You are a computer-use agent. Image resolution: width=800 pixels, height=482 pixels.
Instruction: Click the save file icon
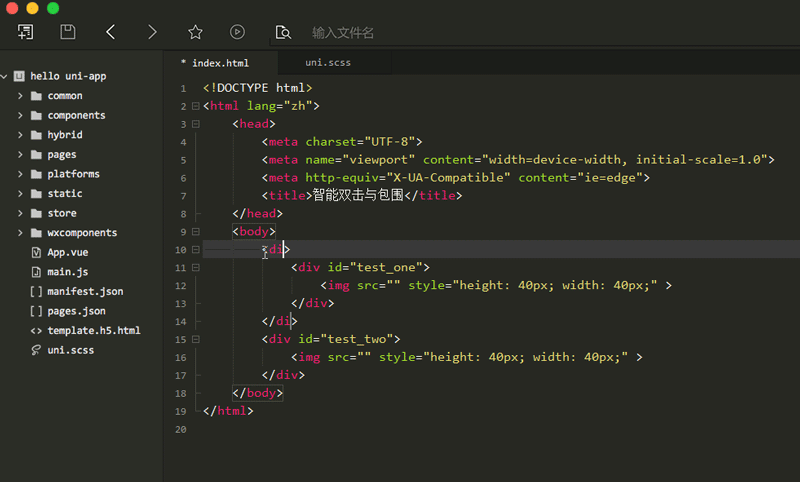point(68,32)
